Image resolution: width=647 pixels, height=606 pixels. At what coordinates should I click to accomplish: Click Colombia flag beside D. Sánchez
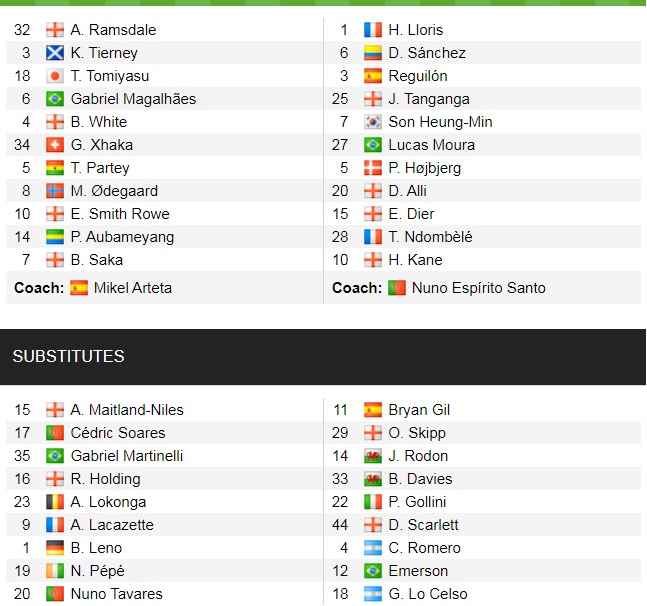373,53
